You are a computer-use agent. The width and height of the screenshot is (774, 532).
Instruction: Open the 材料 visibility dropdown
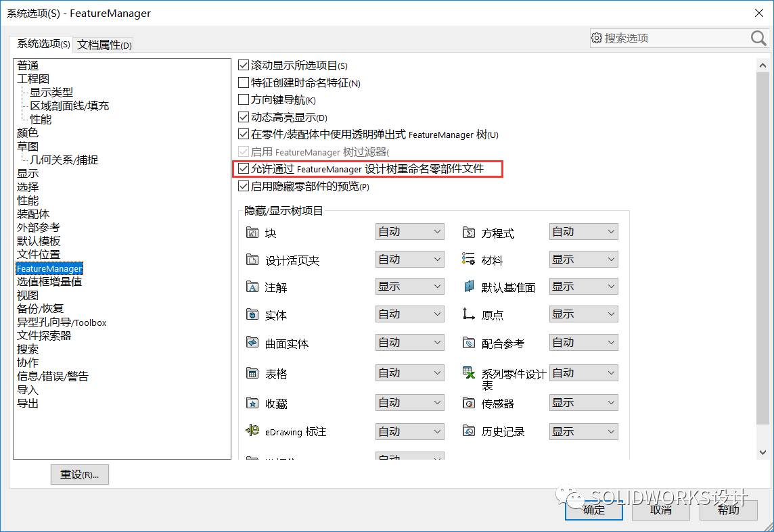click(583, 260)
